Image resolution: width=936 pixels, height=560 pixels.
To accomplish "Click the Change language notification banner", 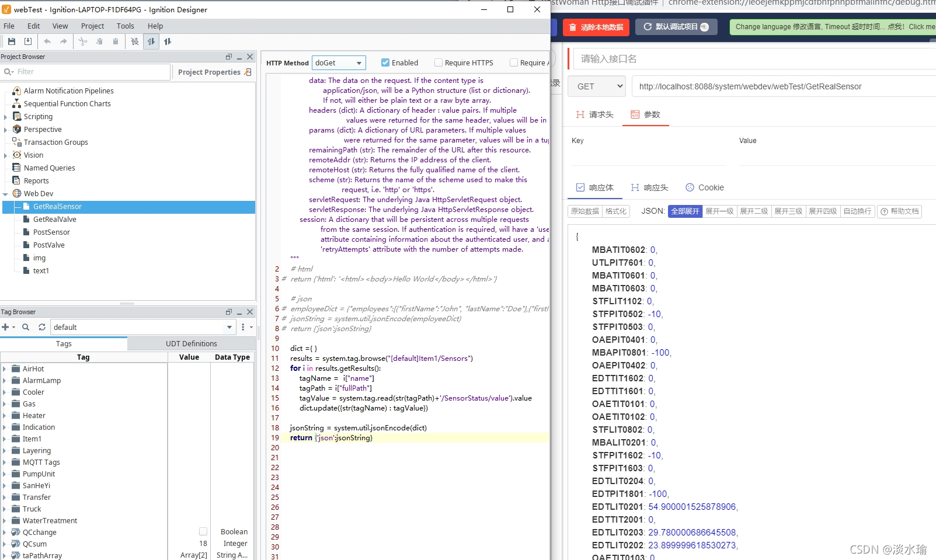I will point(833,27).
